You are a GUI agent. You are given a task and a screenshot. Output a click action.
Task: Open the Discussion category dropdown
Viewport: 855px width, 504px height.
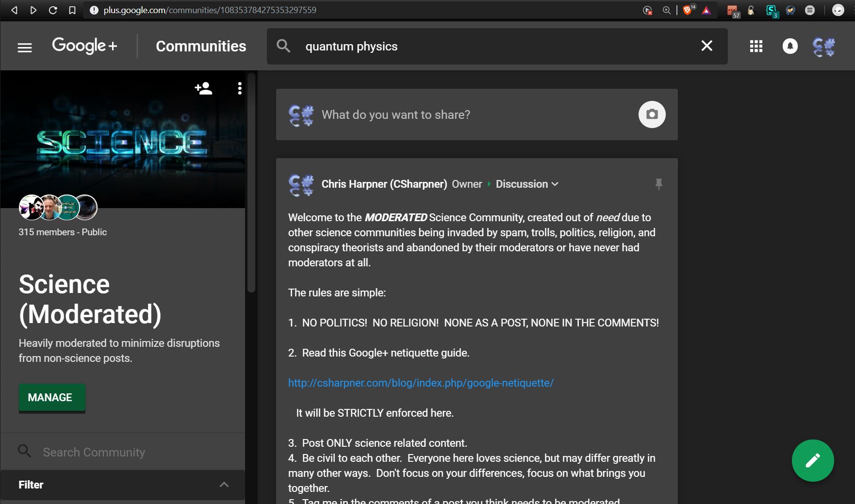[x=527, y=184]
